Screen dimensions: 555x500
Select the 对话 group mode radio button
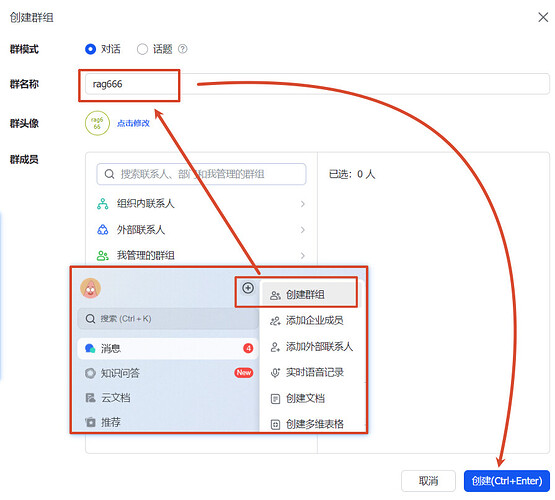(90, 49)
